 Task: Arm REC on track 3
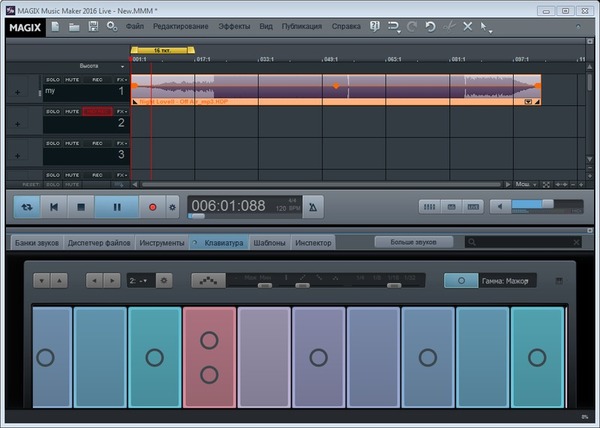coord(95,143)
